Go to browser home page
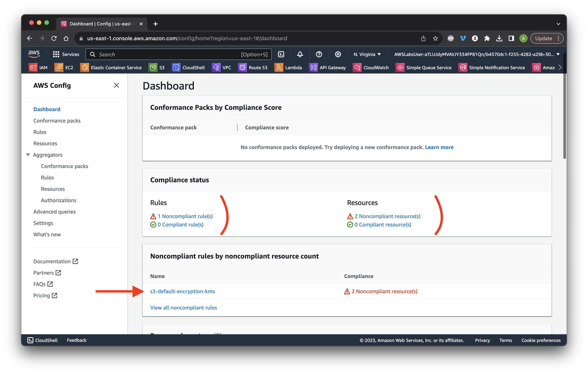588x374 pixels. [66, 38]
